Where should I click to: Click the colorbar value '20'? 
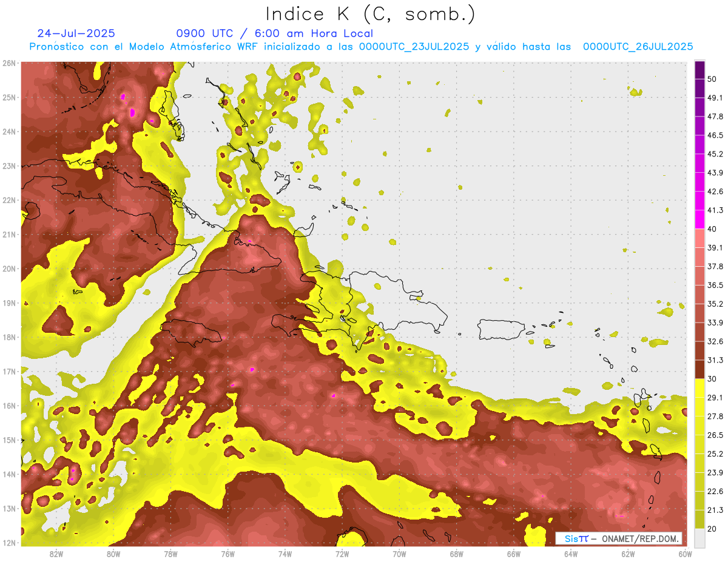713,529
